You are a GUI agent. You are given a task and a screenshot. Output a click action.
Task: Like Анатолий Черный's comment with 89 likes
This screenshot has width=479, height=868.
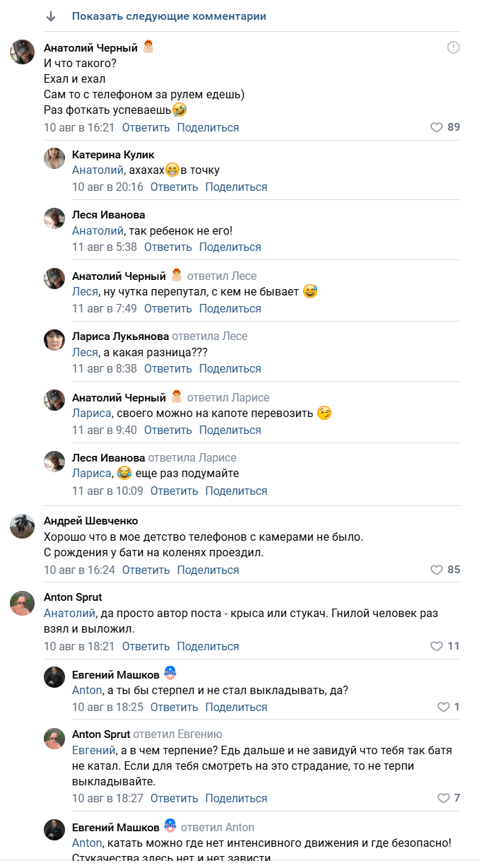[x=437, y=127]
